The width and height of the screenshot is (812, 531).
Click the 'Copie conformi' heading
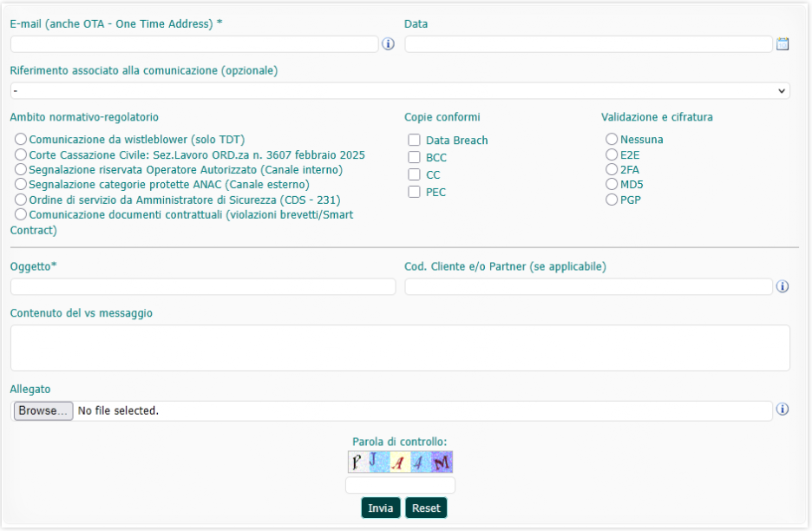[442, 117]
